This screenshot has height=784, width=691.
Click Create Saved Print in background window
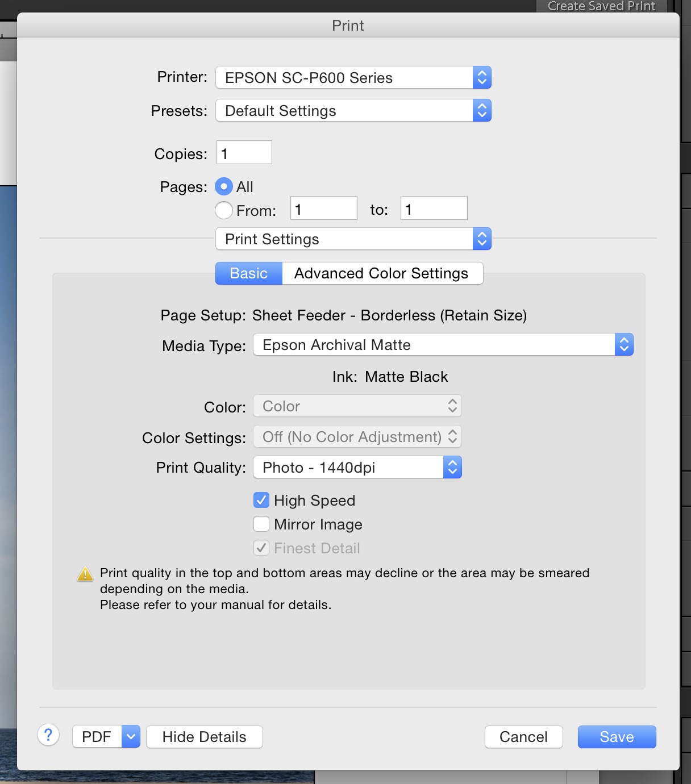601,6
